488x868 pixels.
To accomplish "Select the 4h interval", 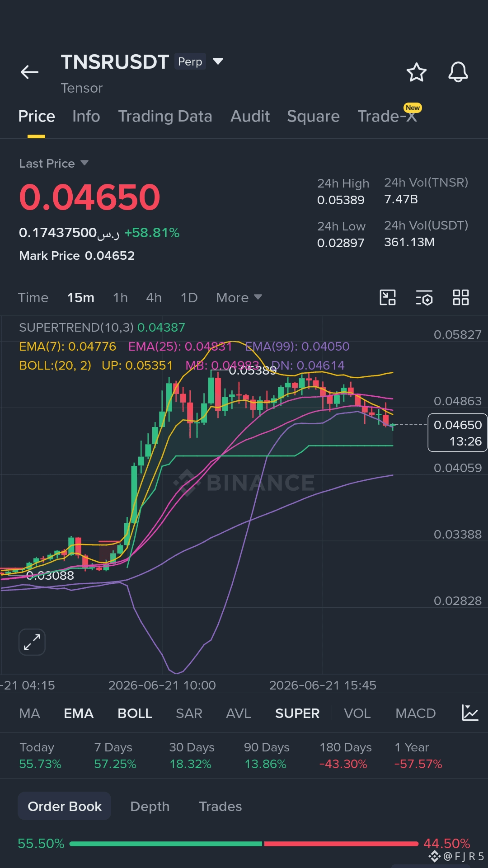I will [x=154, y=297].
